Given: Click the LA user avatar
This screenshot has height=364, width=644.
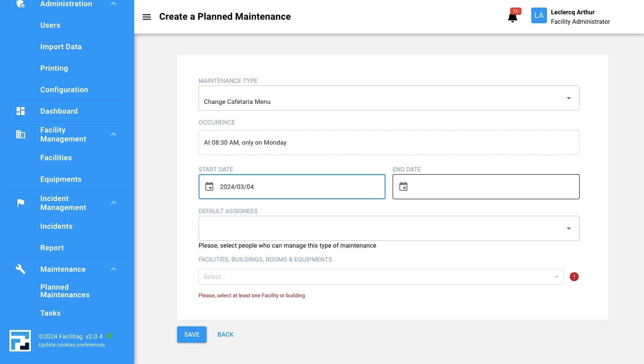Looking at the screenshot, I should pos(539,15).
